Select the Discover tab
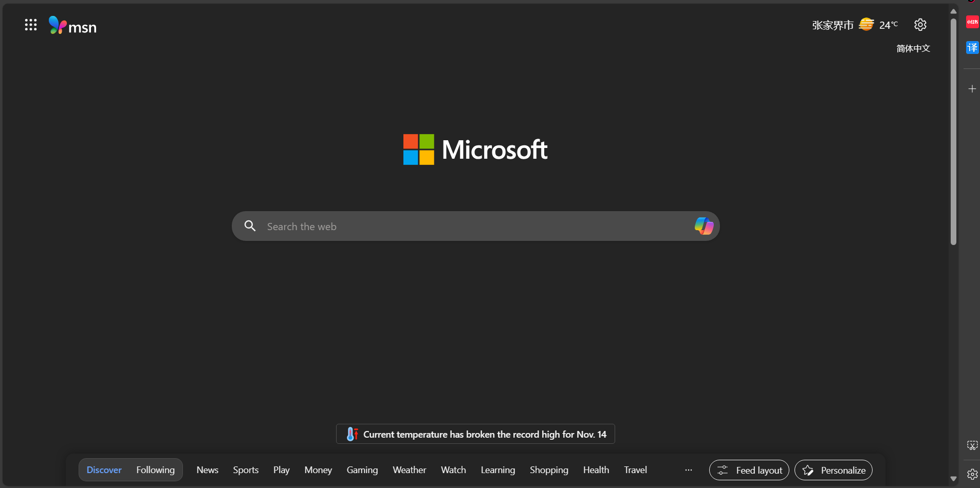This screenshot has width=980, height=488. pos(104,470)
